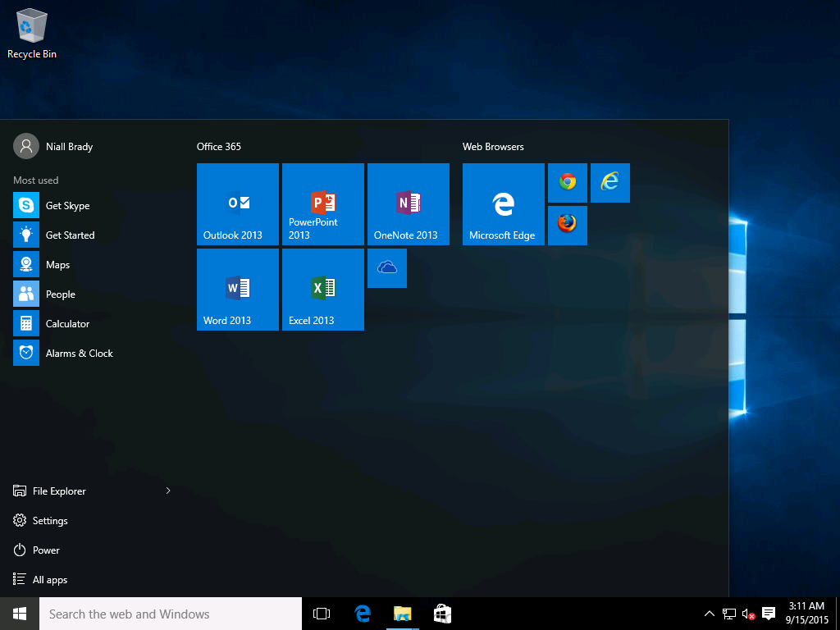
Task: Open Action Center notifications icon
Action: point(769,614)
